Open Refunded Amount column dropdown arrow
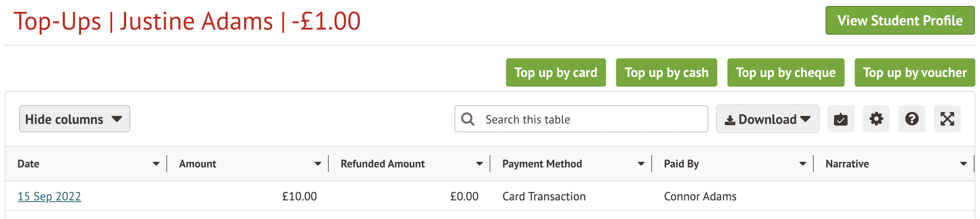 pos(479,164)
